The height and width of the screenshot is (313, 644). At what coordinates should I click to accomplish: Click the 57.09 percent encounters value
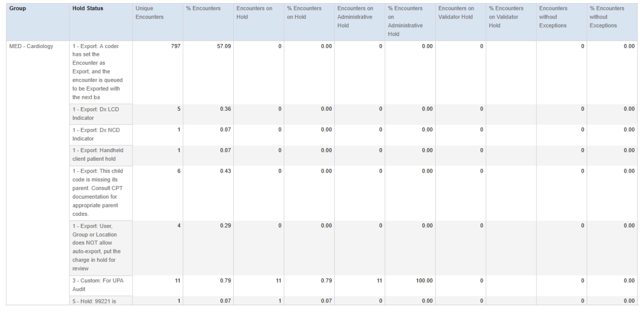(224, 46)
